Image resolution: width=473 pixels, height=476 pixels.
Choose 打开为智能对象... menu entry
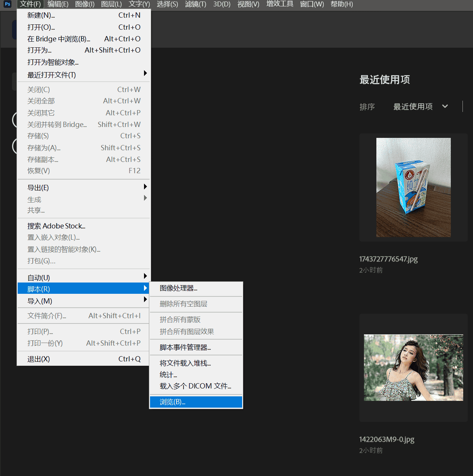tap(83, 62)
